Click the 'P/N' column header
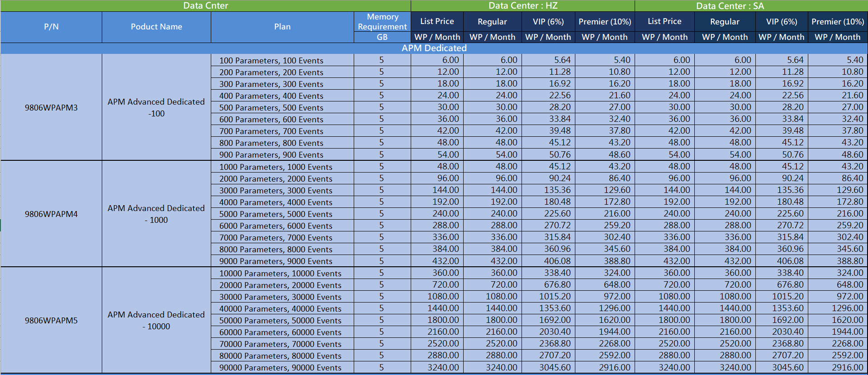Screen dimensions: 868x375 [51, 27]
